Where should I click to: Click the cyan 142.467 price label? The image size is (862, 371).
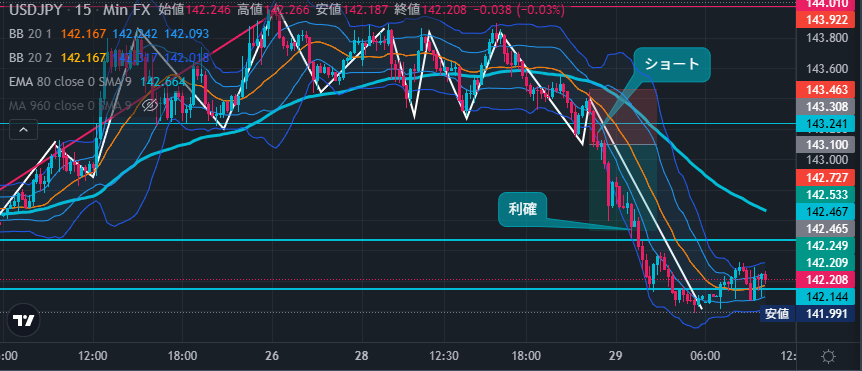pyautogui.click(x=827, y=212)
